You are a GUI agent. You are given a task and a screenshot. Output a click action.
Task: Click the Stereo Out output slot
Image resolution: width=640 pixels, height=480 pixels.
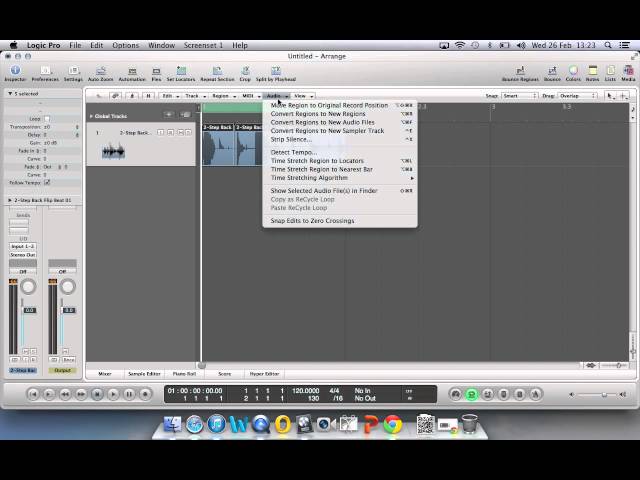tap(23, 255)
